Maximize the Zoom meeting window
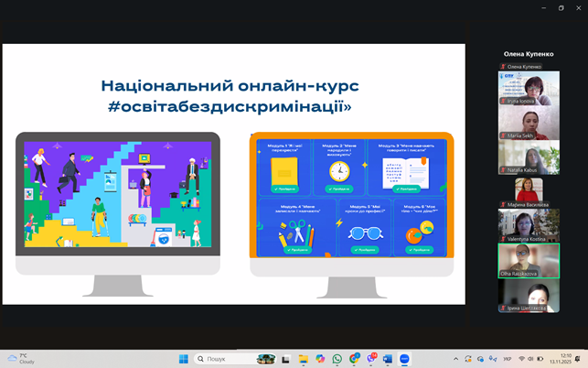The width and height of the screenshot is (588, 368). [x=561, y=7]
